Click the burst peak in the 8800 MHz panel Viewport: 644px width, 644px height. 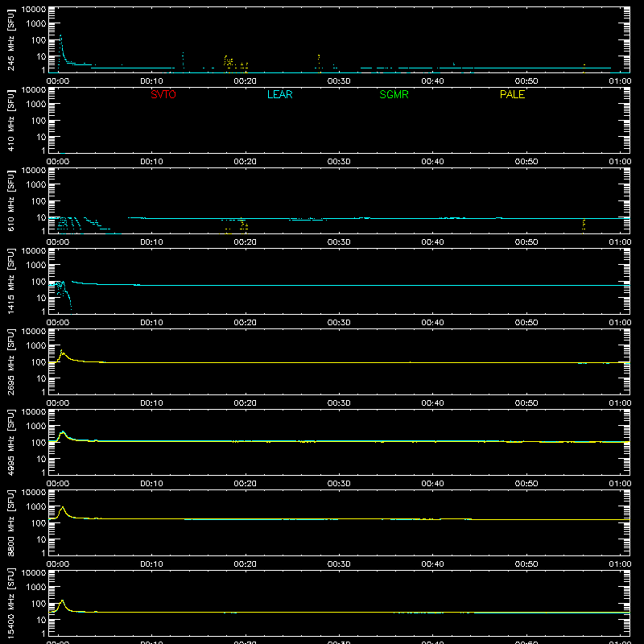click(x=63, y=507)
